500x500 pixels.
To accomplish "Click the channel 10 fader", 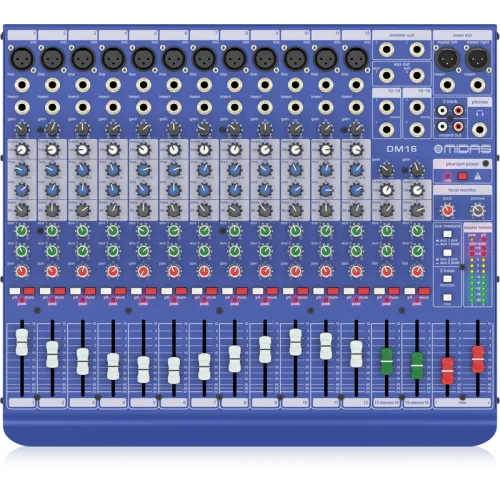I will point(295,342).
